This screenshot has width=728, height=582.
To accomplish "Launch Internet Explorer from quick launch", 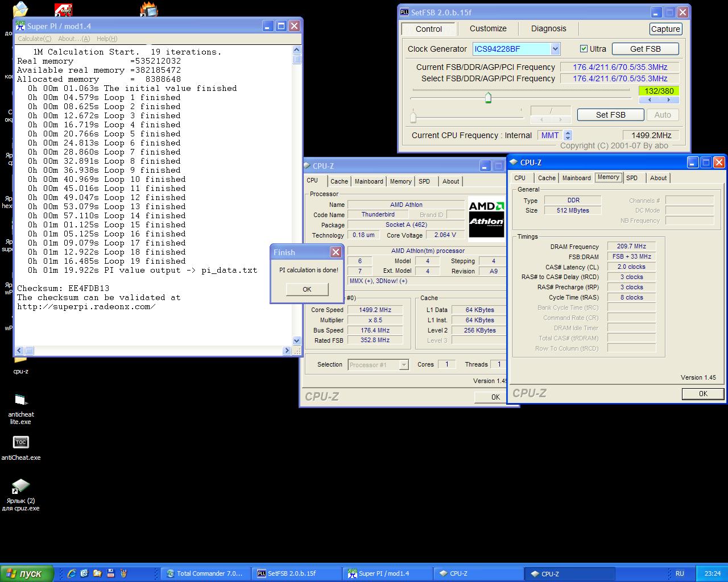I will click(x=72, y=573).
